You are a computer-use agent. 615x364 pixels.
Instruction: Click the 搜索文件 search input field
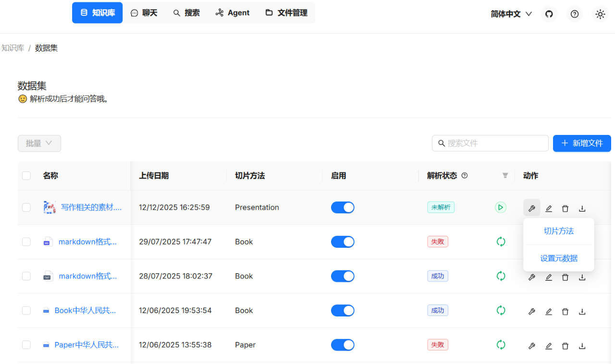click(x=490, y=143)
